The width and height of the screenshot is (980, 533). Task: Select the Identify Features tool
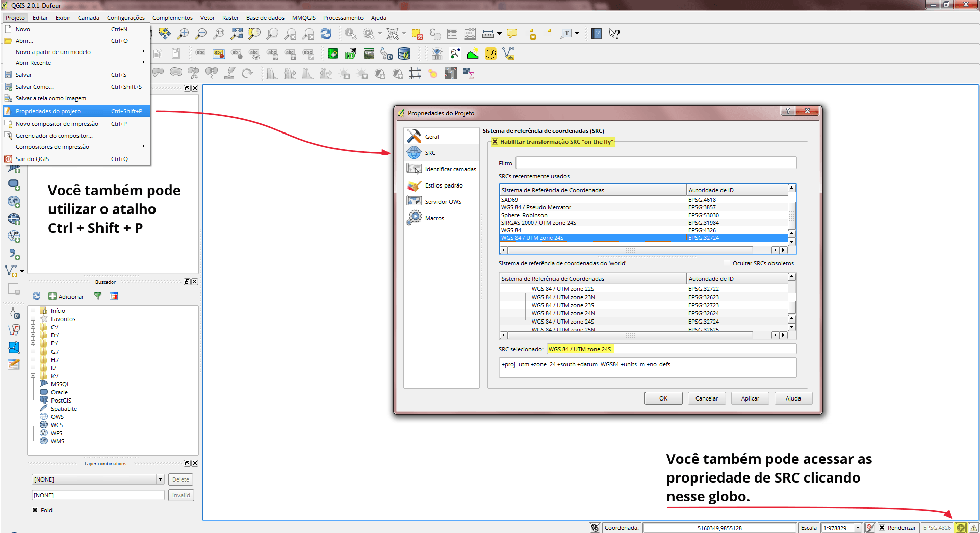tap(350, 33)
